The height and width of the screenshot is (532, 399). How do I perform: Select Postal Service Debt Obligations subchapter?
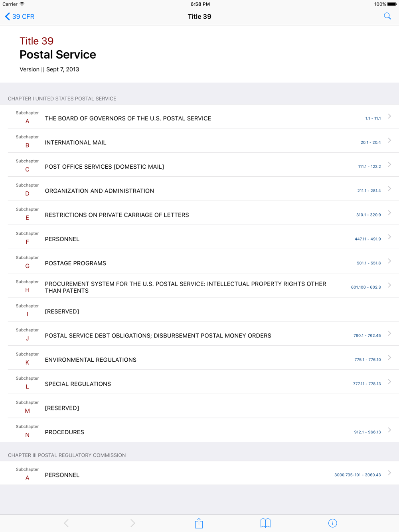[x=199, y=333]
